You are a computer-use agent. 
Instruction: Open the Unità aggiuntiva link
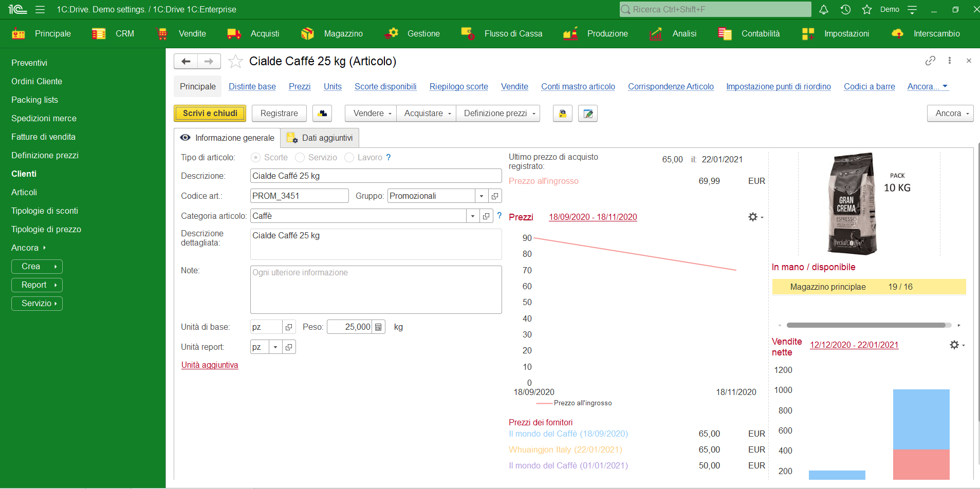pyautogui.click(x=210, y=365)
